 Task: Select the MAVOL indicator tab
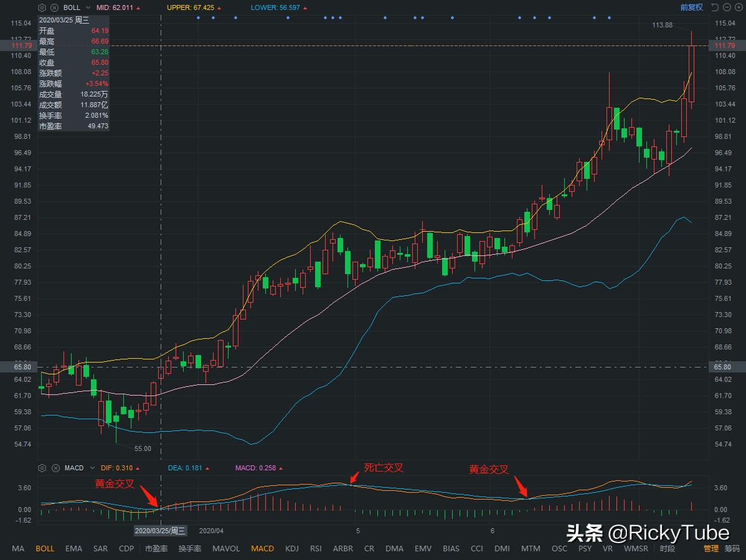click(226, 549)
